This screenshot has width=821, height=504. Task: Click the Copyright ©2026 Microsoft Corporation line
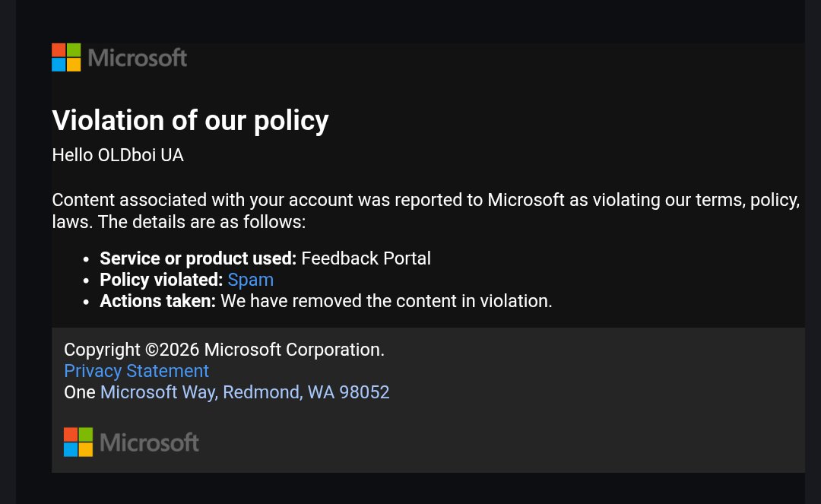click(x=224, y=350)
